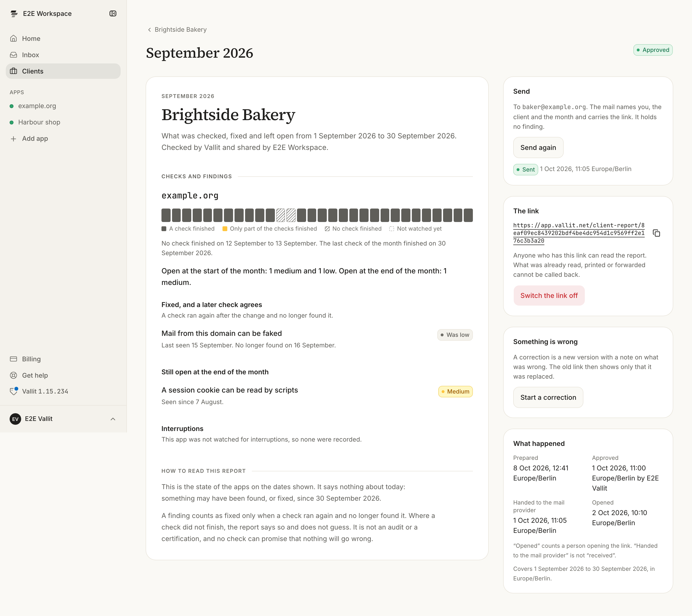Image resolution: width=692 pixels, height=616 pixels.
Task: Select Clients in the sidebar
Action: (x=63, y=71)
